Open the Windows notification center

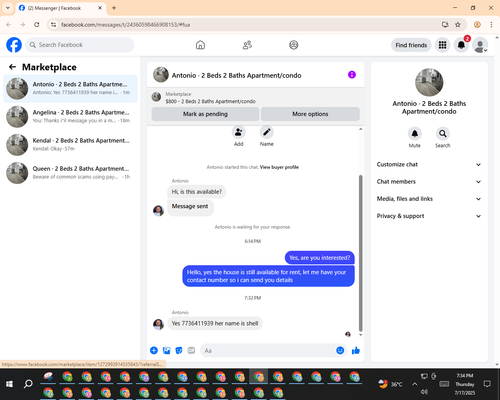pyautogui.click(x=487, y=384)
